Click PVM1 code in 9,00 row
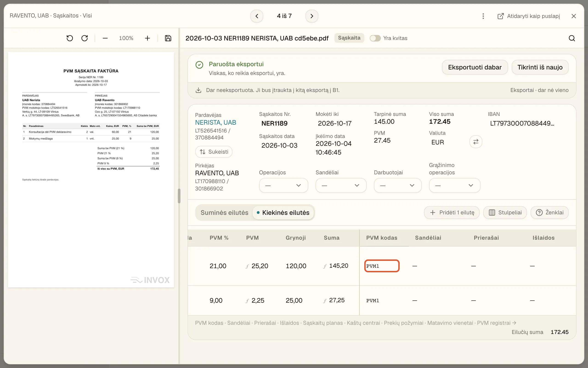588x368 pixels. click(x=373, y=301)
